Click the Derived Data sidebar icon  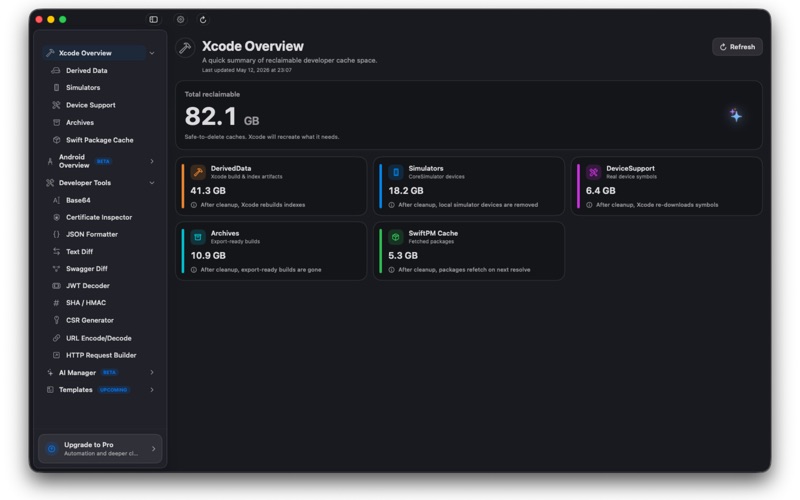click(x=56, y=70)
